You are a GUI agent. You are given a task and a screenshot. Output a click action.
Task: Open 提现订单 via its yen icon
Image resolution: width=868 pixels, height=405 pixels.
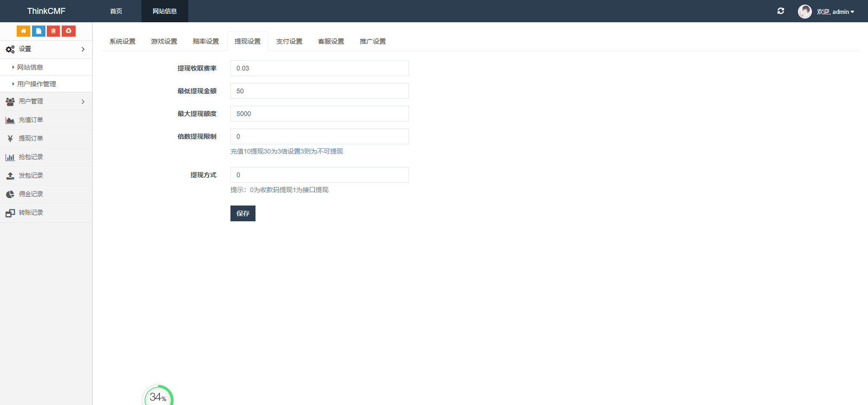coord(10,139)
